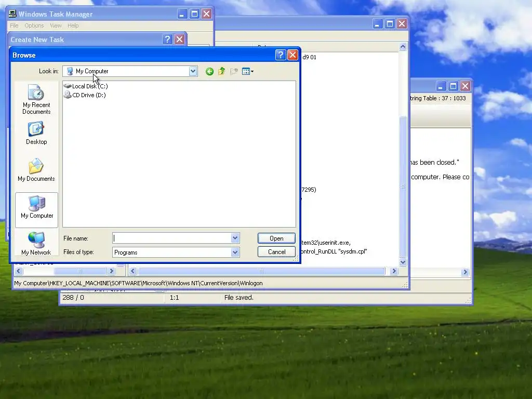Expand Files of type dropdown
The width and height of the screenshot is (532, 399).
click(235, 252)
